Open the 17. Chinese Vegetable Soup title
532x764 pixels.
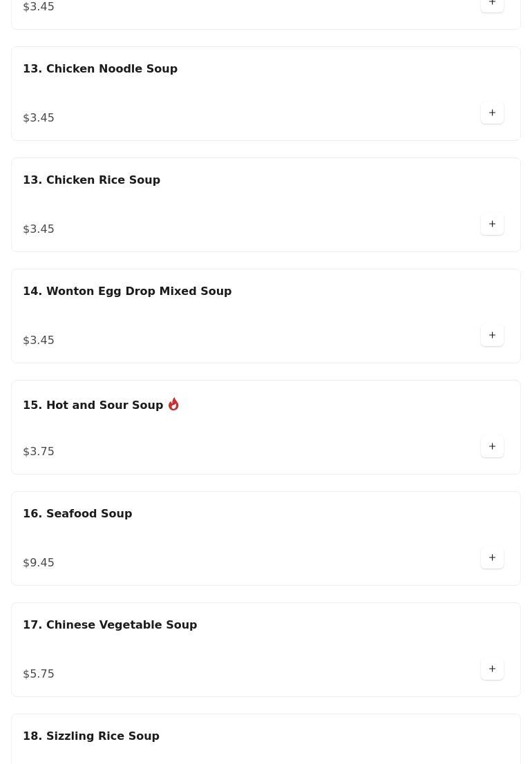[110, 625]
